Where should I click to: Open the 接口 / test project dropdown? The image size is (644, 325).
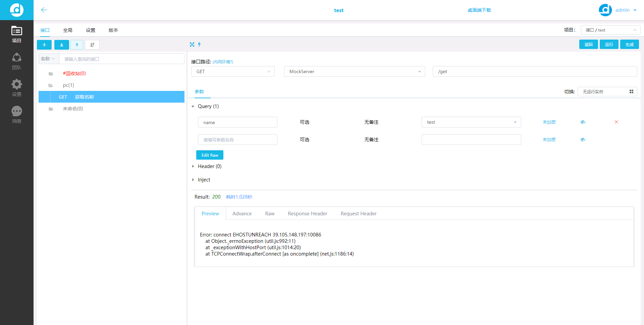pos(610,30)
